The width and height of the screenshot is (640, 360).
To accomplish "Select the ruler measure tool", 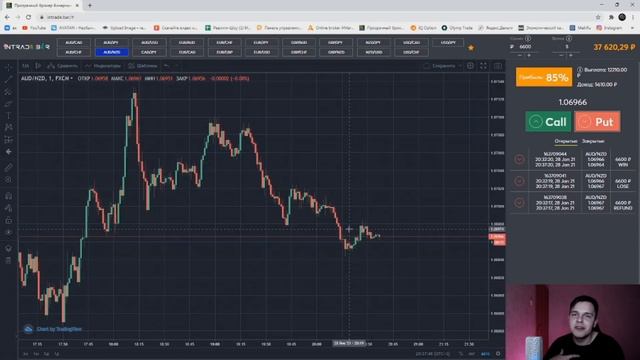I will [x=8, y=167].
